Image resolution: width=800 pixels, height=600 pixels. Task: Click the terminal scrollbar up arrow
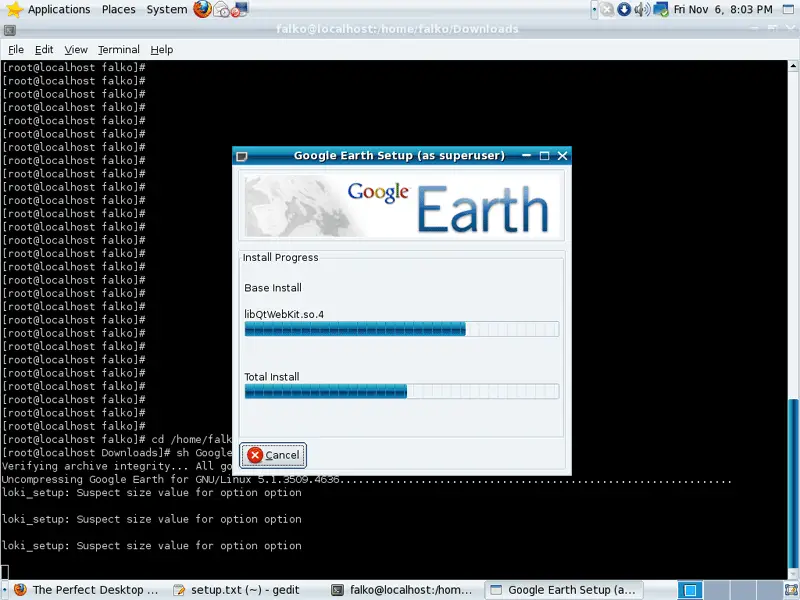[793, 66]
